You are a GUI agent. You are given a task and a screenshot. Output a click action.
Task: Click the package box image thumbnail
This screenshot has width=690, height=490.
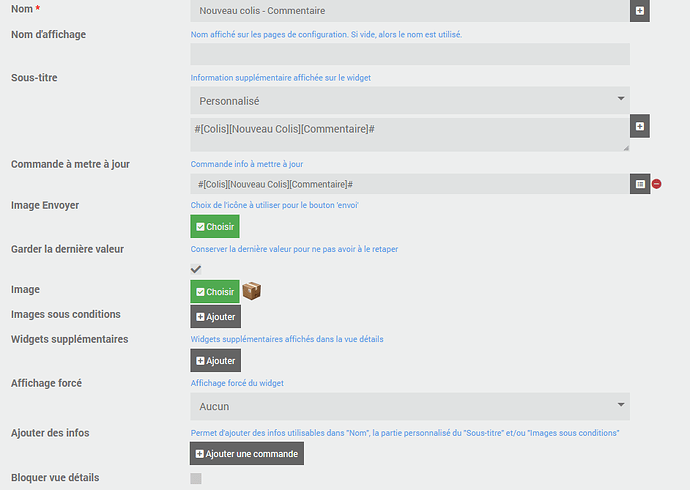(x=252, y=291)
